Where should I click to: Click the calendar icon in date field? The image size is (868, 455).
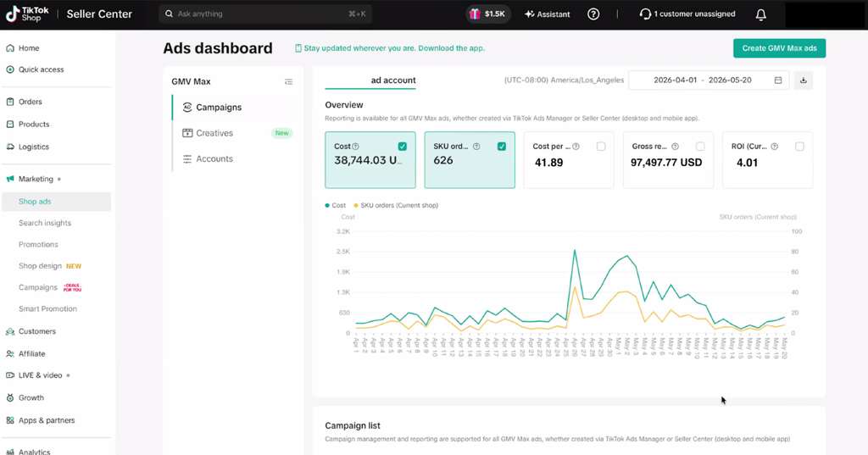coord(778,80)
